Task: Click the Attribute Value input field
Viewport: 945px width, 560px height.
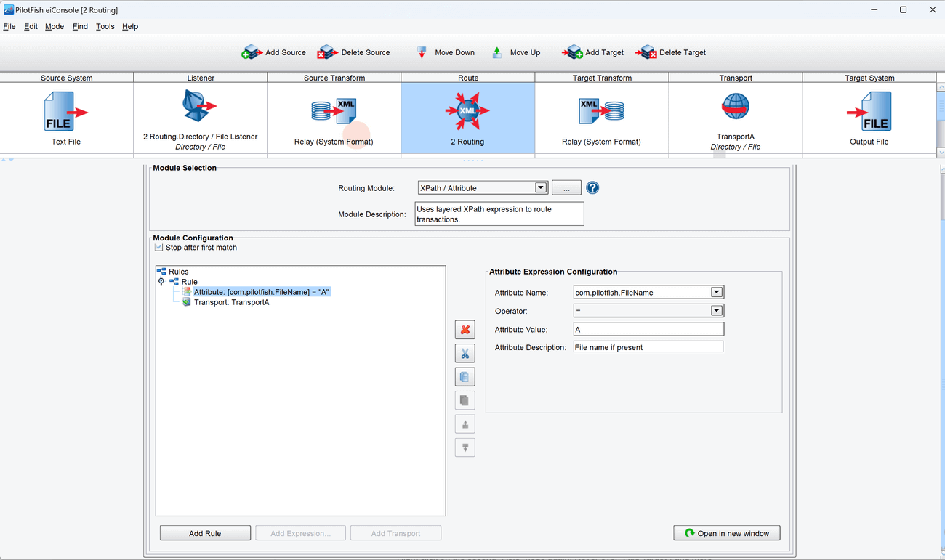Action: click(648, 329)
